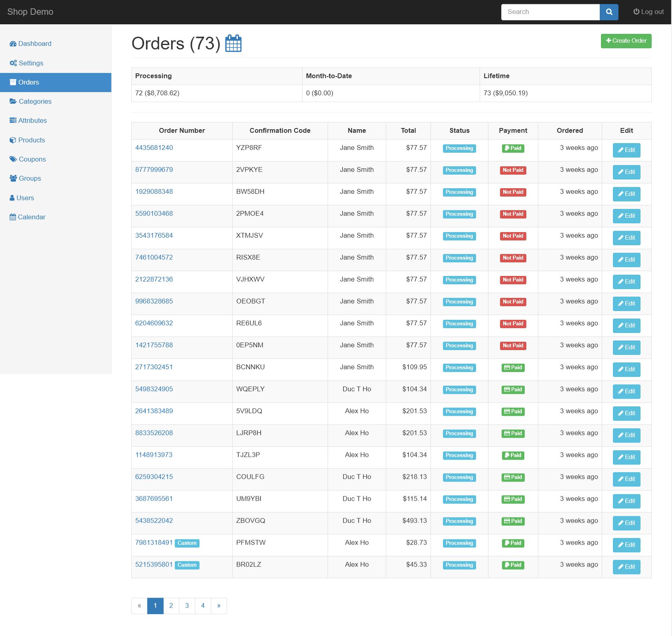Go to Categories in the sidebar

(x=35, y=101)
